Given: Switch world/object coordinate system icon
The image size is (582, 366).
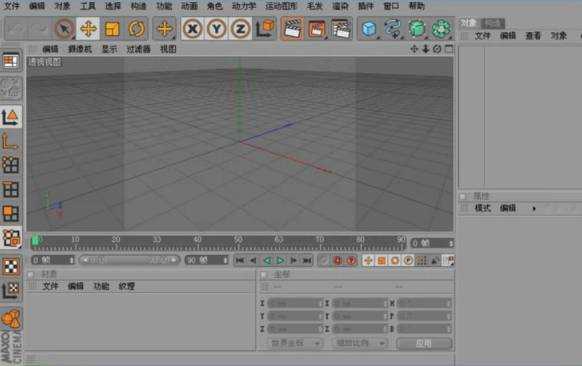Looking at the screenshot, I should click(x=265, y=29).
